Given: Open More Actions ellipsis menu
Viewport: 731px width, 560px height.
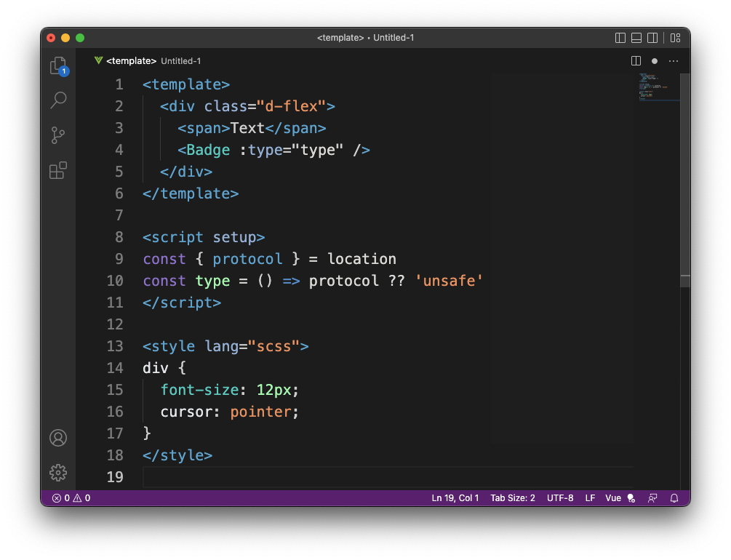Looking at the screenshot, I should click(x=674, y=61).
